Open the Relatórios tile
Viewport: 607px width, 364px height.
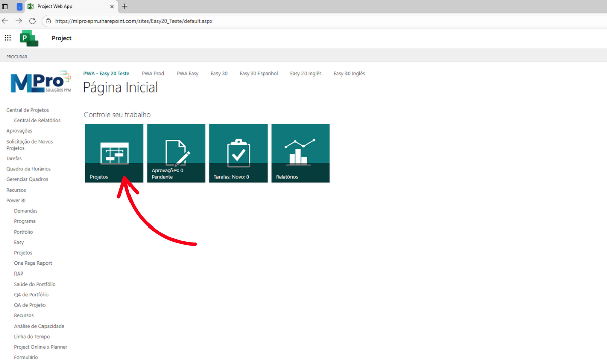pos(300,153)
